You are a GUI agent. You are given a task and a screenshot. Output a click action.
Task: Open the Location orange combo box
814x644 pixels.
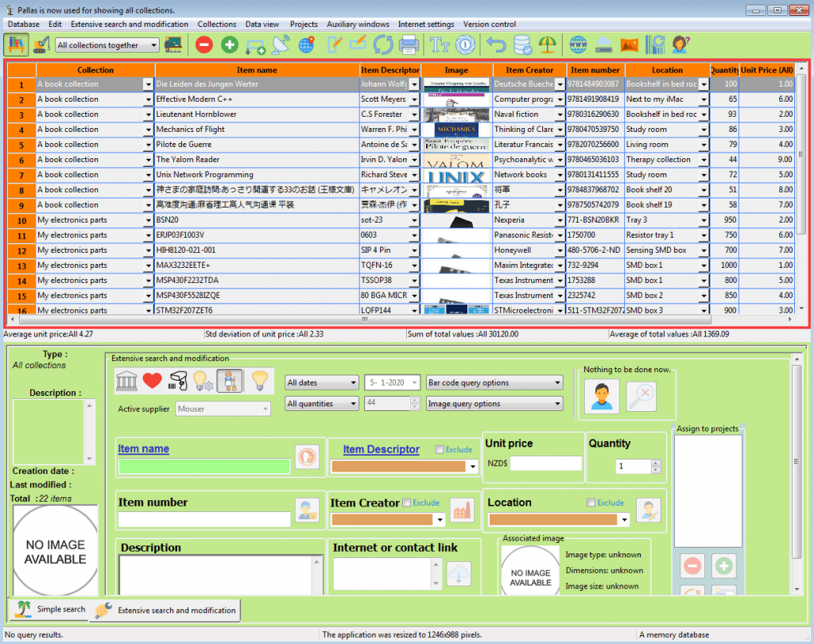coord(559,519)
